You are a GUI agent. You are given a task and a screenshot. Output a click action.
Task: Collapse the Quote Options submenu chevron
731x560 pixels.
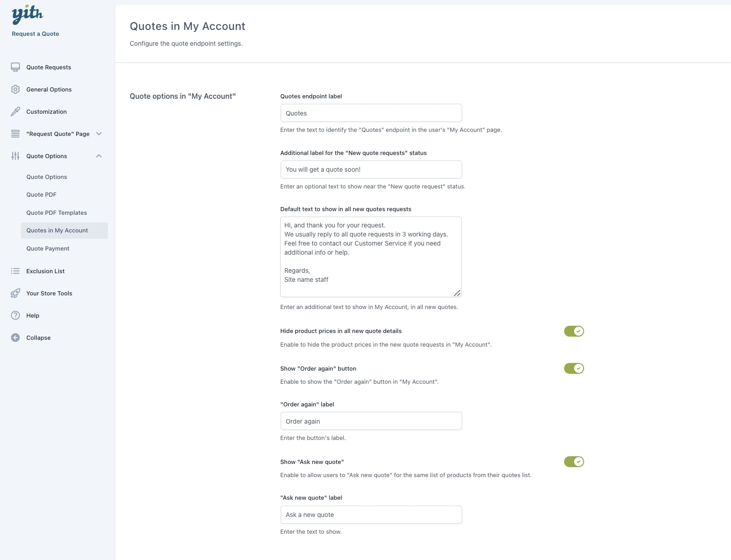99,156
